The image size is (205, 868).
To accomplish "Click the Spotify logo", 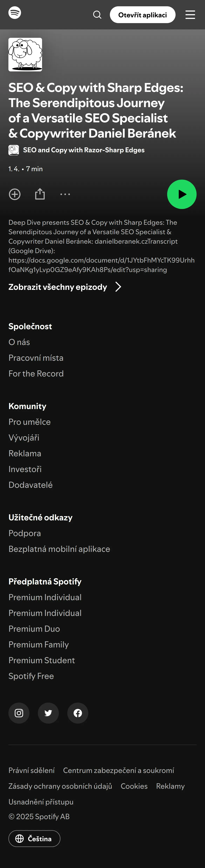I will pos(15,13).
